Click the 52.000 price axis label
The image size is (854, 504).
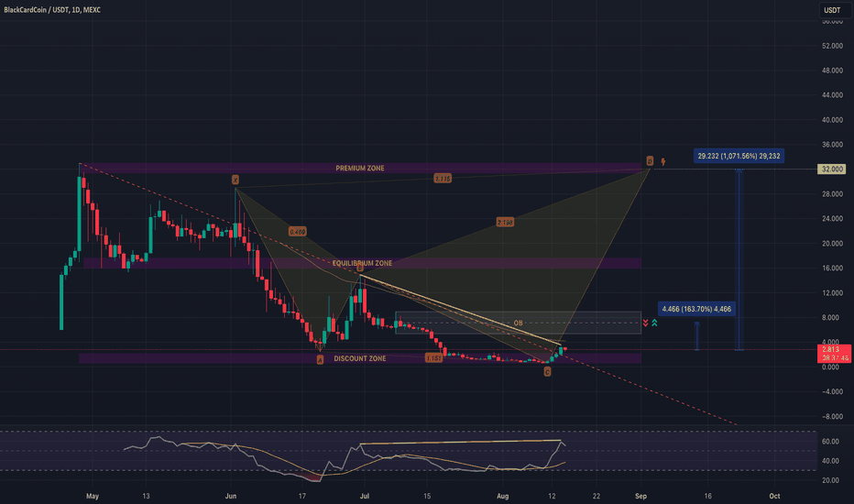832,46
